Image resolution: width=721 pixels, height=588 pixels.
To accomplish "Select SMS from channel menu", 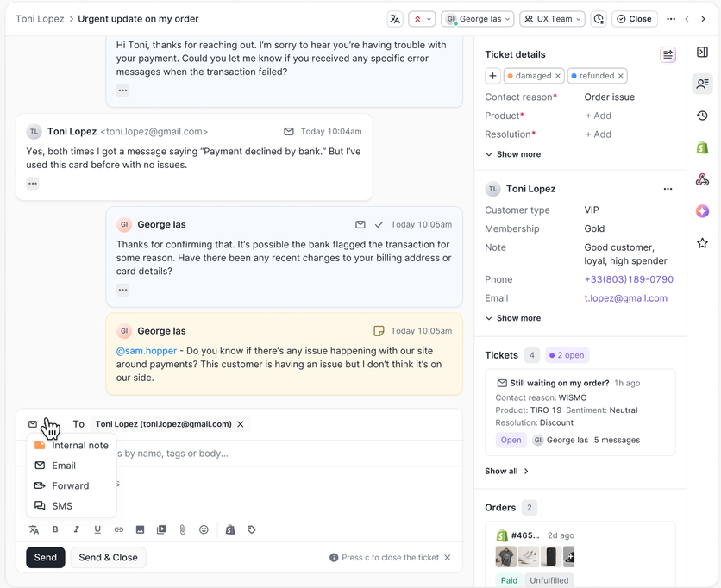I will (x=72, y=506).
